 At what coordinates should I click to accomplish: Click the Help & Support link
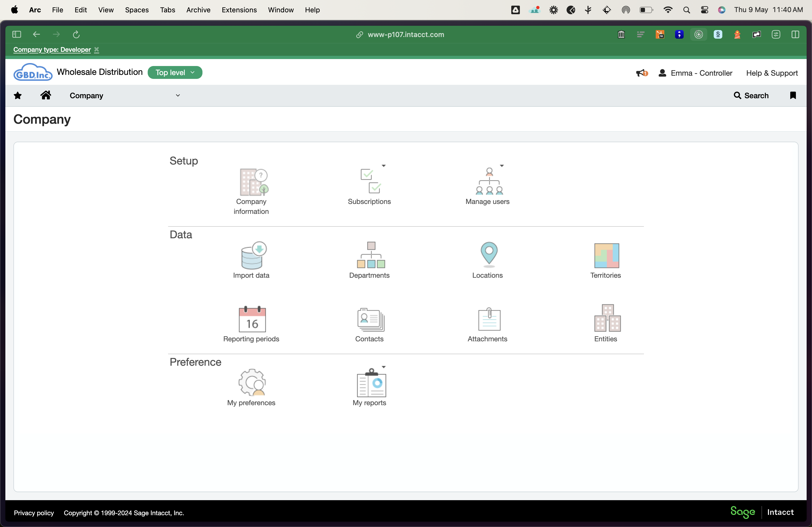771,73
